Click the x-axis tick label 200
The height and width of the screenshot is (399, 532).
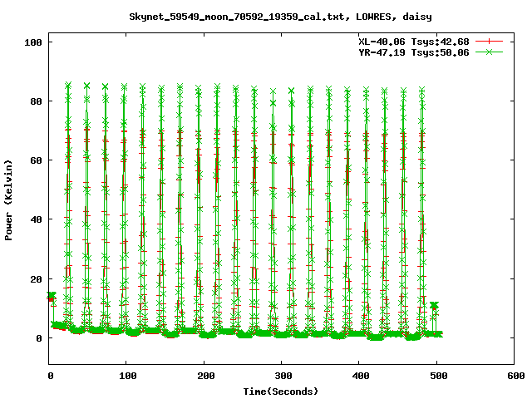(205, 376)
